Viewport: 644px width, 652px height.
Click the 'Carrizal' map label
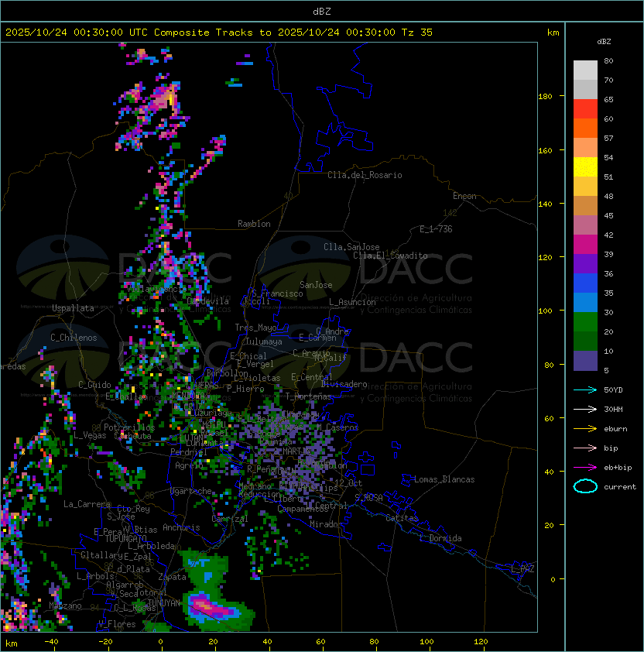point(229,519)
